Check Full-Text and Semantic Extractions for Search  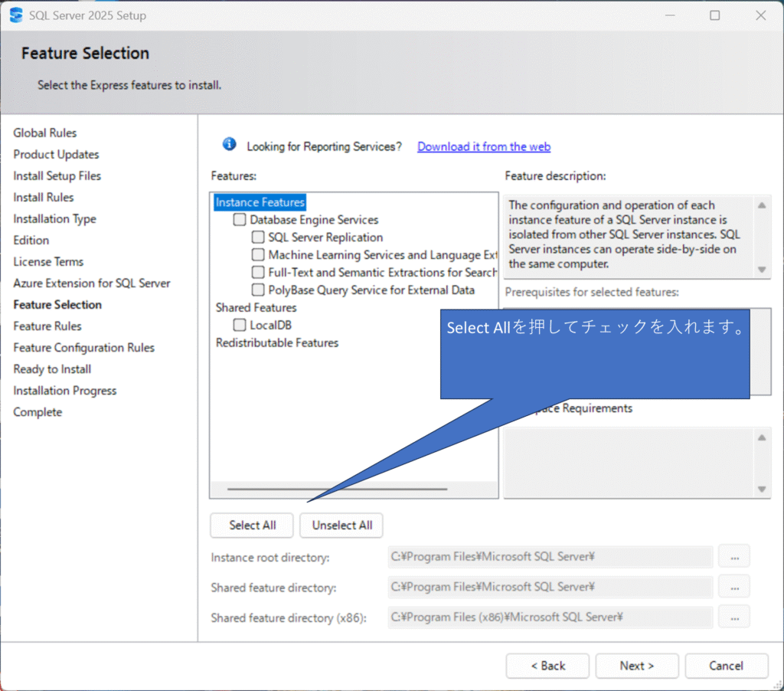(x=258, y=272)
